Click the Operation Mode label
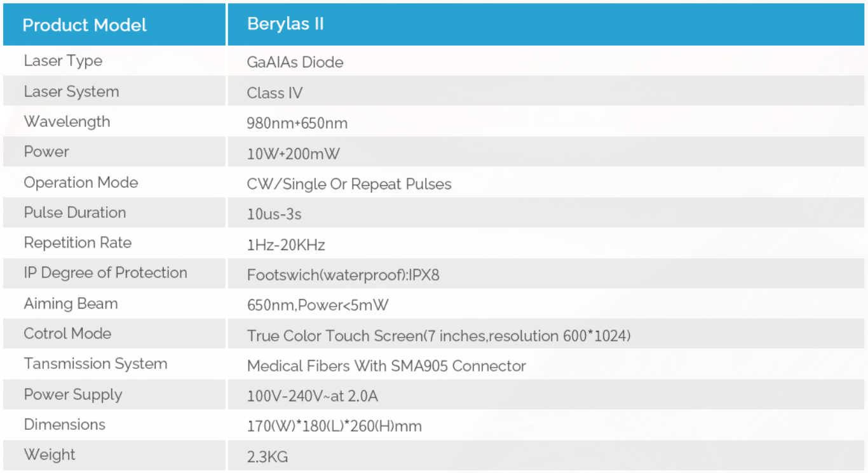Screen dimensions: 868x473 tap(81, 183)
